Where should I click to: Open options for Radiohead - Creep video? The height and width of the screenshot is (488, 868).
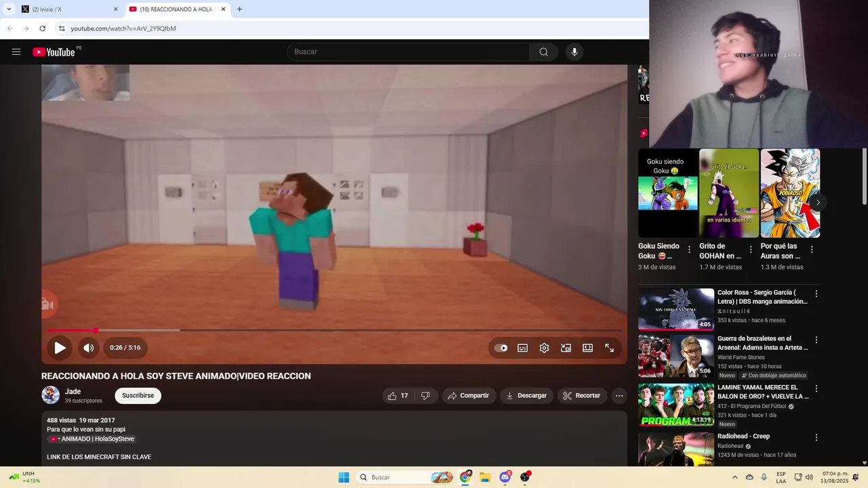pos(816,438)
